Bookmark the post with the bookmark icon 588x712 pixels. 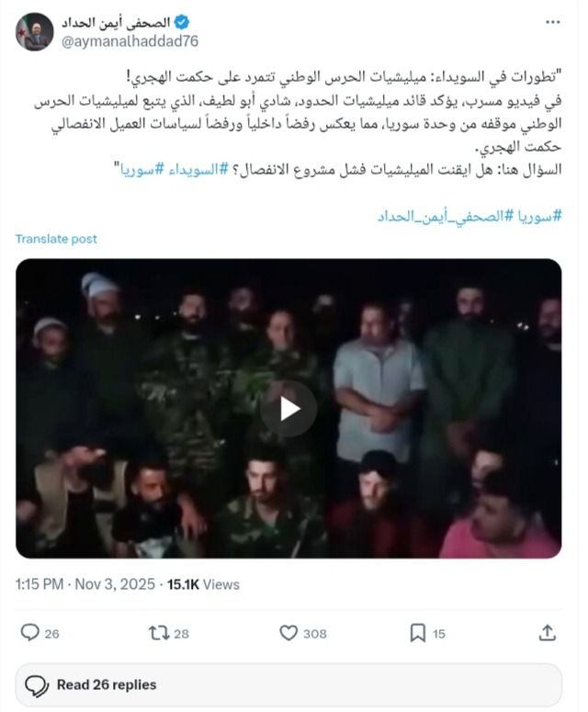418,633
